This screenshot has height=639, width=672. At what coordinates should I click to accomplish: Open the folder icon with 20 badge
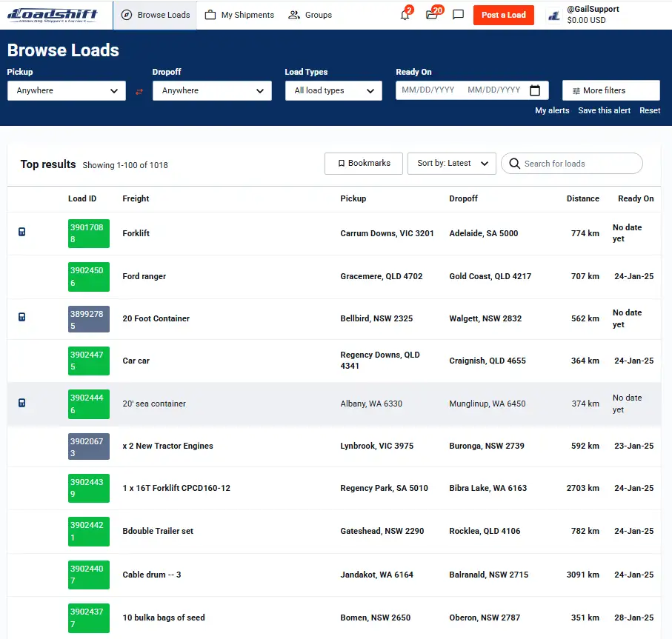[x=432, y=15]
